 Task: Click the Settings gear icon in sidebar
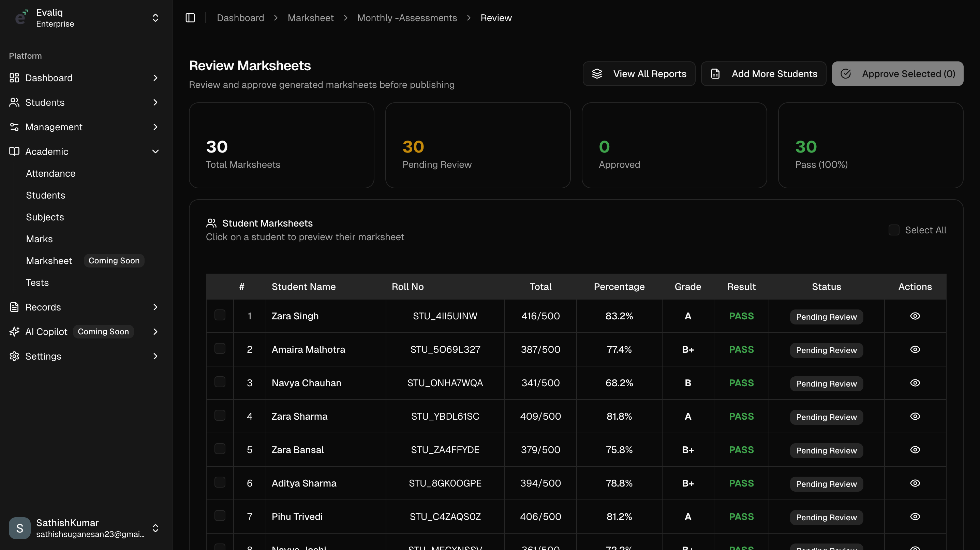pos(14,356)
